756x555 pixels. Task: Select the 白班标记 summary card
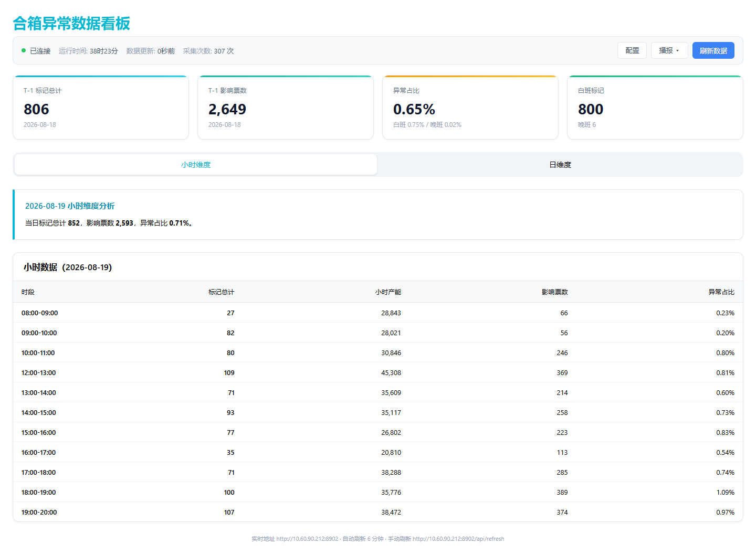coord(655,108)
